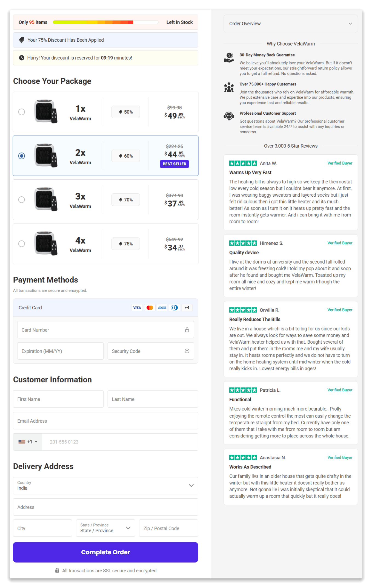Screen dimensions: 372x588
Task: Click the 4x VelaWarm heater thumbnail
Action: click(x=46, y=243)
